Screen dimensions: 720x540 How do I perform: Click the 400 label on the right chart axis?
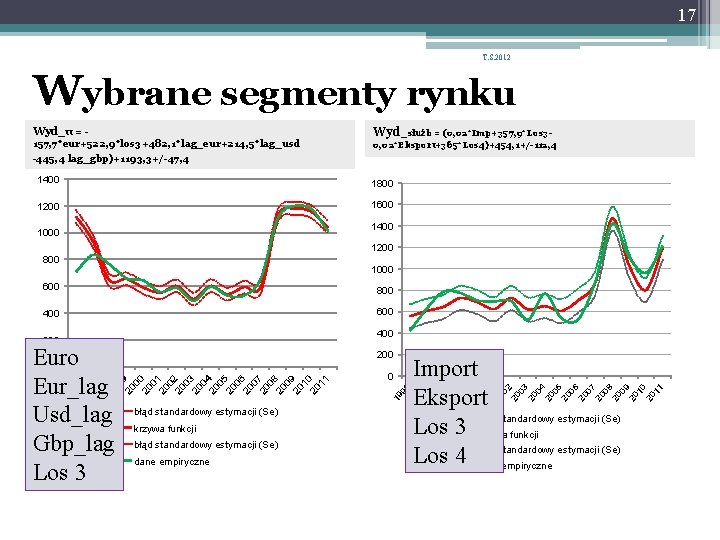coord(385,333)
